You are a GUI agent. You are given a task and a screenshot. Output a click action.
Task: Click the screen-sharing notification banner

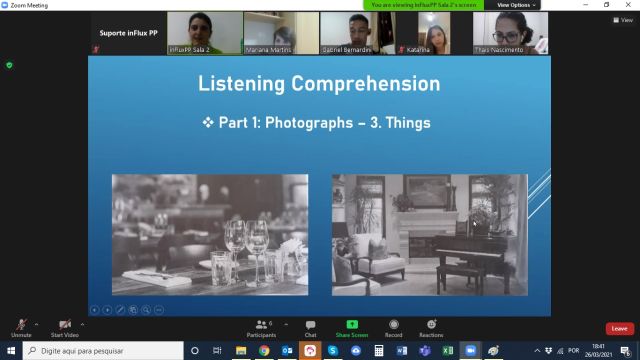click(424, 5)
